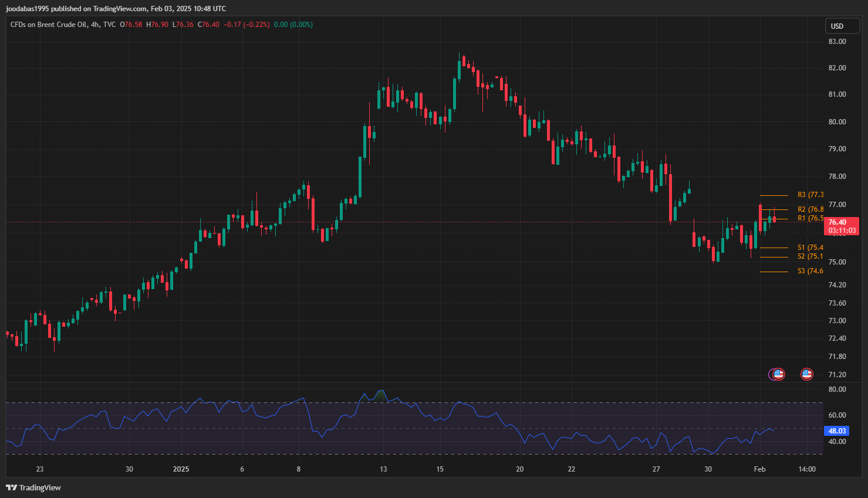
Task: Click the 20 date label on time axis
Action: 519,469
